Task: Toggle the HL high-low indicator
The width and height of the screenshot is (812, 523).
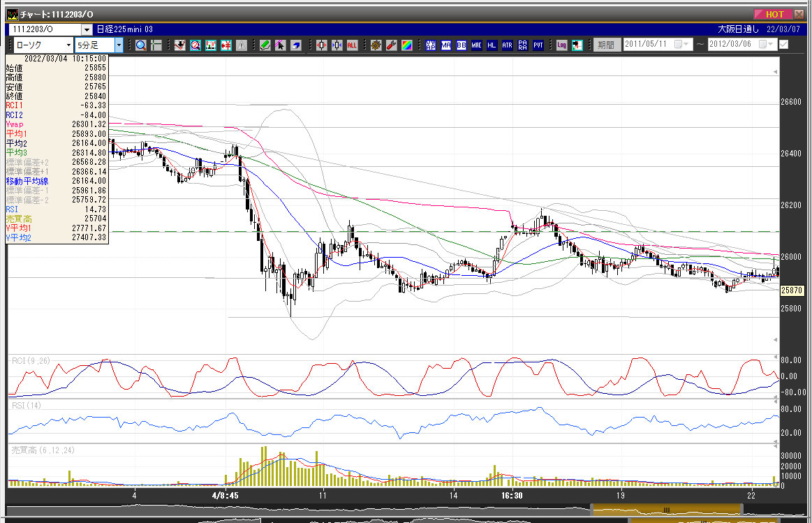Action: coord(492,45)
